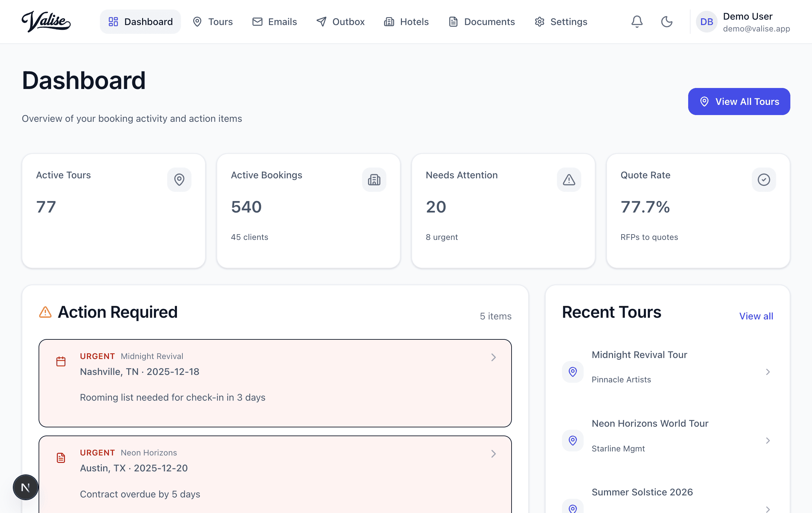The width and height of the screenshot is (812, 513).
Task: Expand Neon Horizons World Tour chevron
Action: [x=768, y=441]
